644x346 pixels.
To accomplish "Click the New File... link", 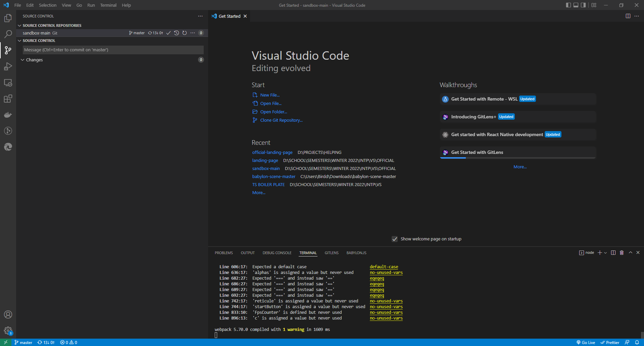I will point(270,95).
